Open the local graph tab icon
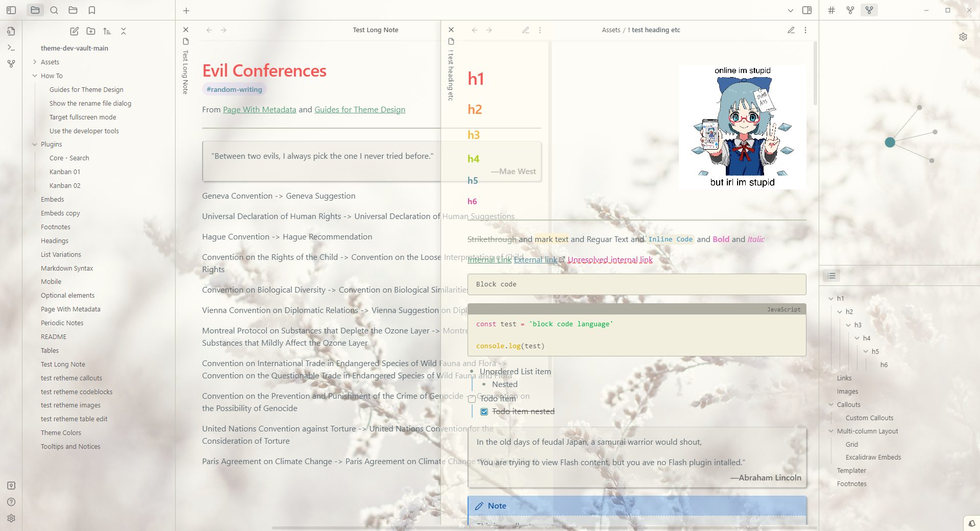980x531 pixels. [x=869, y=10]
